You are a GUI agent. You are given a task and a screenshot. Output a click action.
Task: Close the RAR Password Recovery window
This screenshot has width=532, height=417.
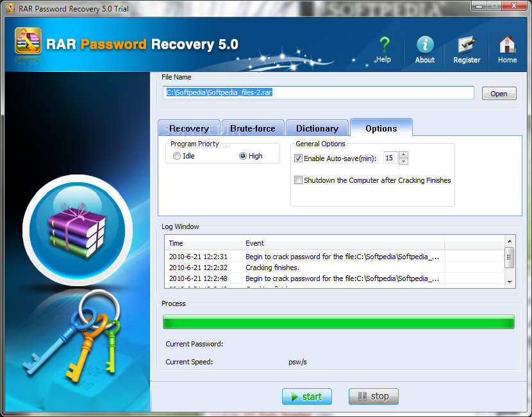[x=514, y=5]
